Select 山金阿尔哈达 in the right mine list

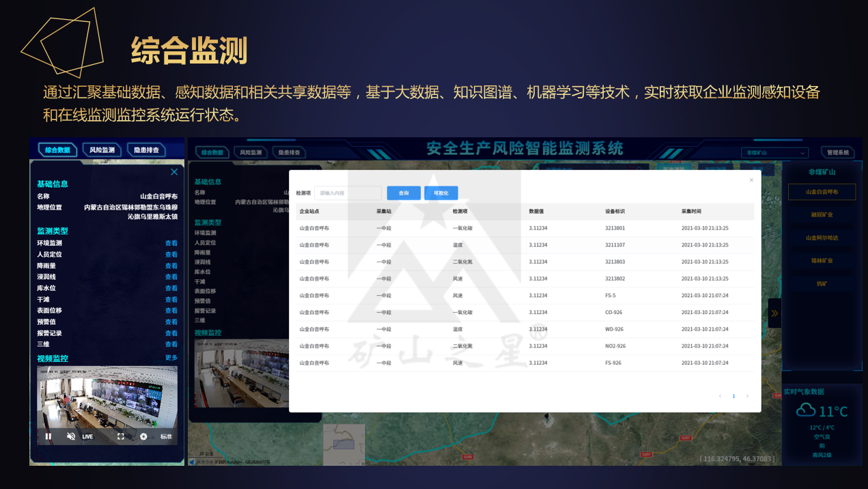822,238
